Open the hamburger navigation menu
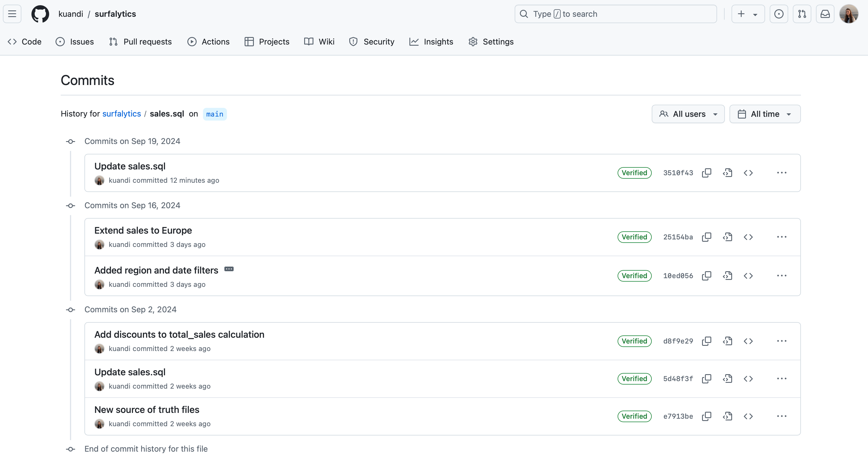The image size is (868, 469). tap(12, 14)
